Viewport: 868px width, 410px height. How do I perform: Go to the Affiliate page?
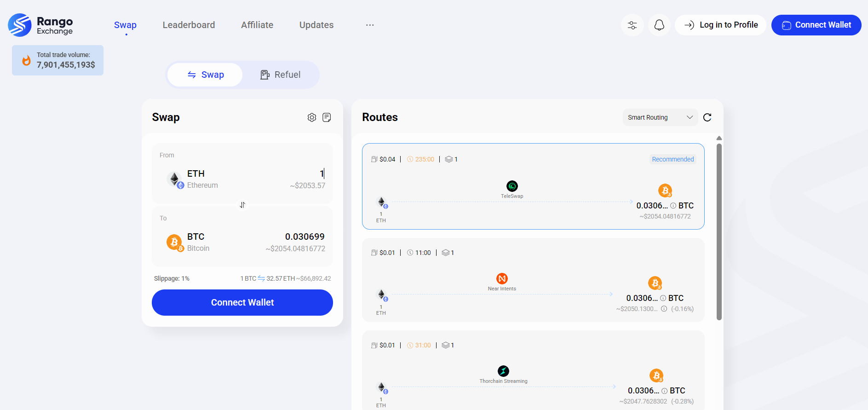[257, 25]
